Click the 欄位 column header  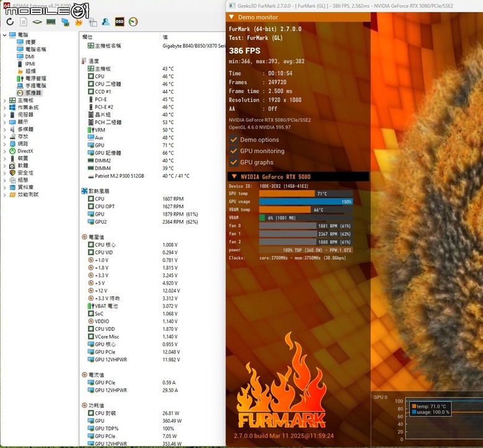tap(87, 37)
